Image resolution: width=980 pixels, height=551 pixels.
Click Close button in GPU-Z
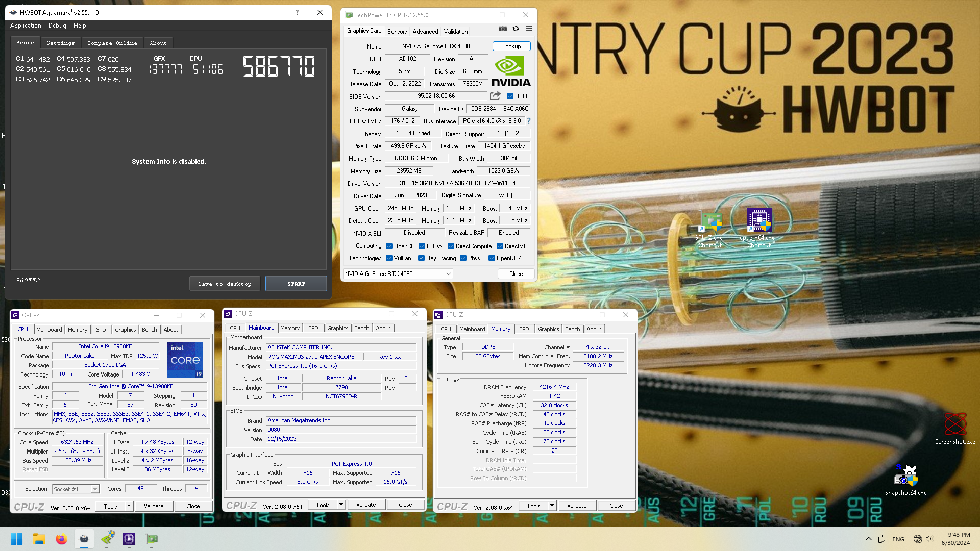coord(516,274)
